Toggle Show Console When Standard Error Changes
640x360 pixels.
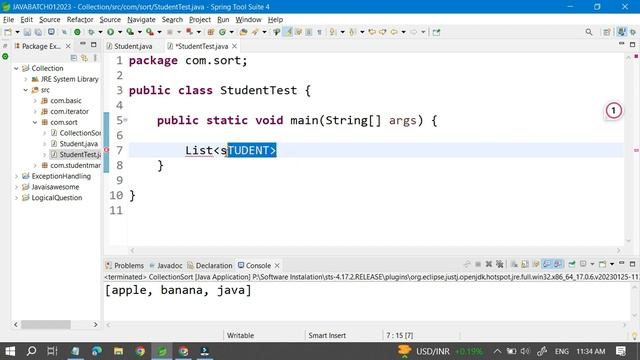pyautogui.click(x=558, y=264)
